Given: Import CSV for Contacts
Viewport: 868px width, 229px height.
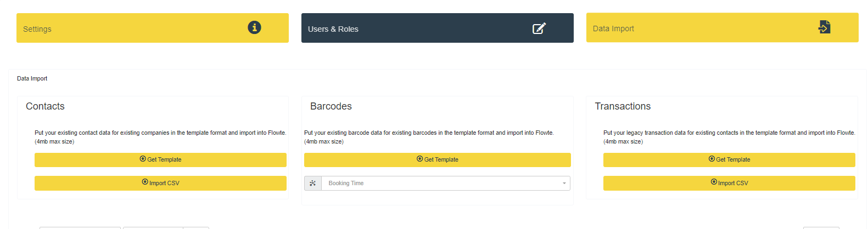Looking at the screenshot, I should (x=160, y=183).
